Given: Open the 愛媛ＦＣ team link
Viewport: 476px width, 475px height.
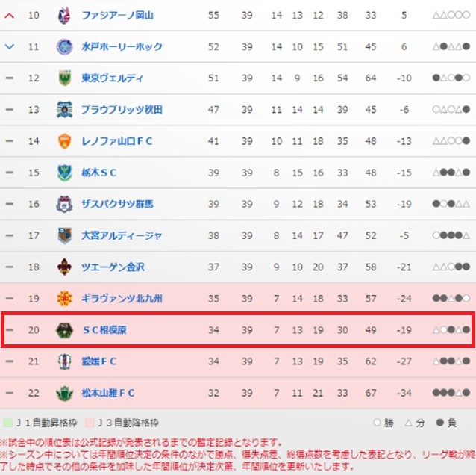Looking at the screenshot, I should point(99,361).
